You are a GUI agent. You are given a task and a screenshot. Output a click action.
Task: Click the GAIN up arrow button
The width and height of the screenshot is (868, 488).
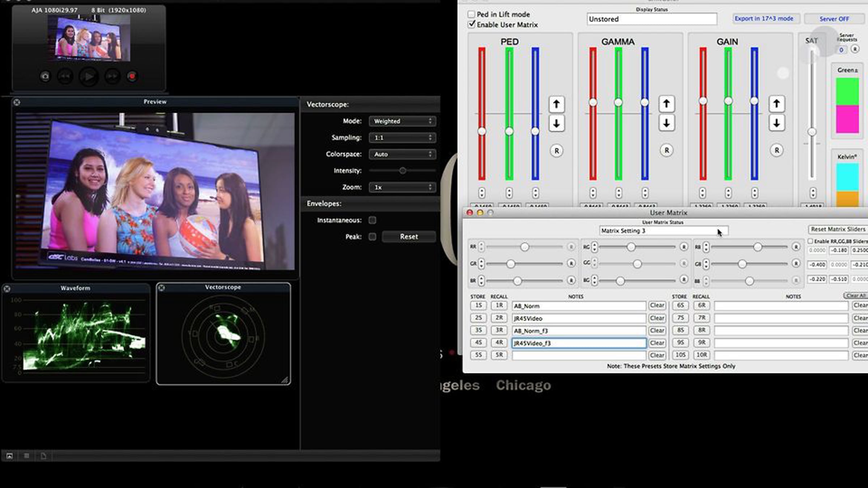click(776, 104)
